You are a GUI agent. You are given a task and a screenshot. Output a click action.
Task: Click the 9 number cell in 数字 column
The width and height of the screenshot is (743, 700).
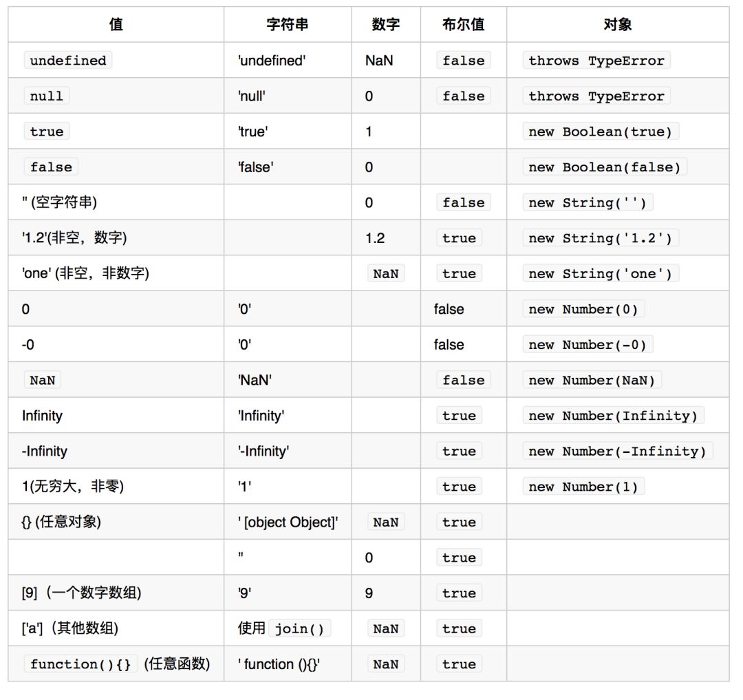369,593
